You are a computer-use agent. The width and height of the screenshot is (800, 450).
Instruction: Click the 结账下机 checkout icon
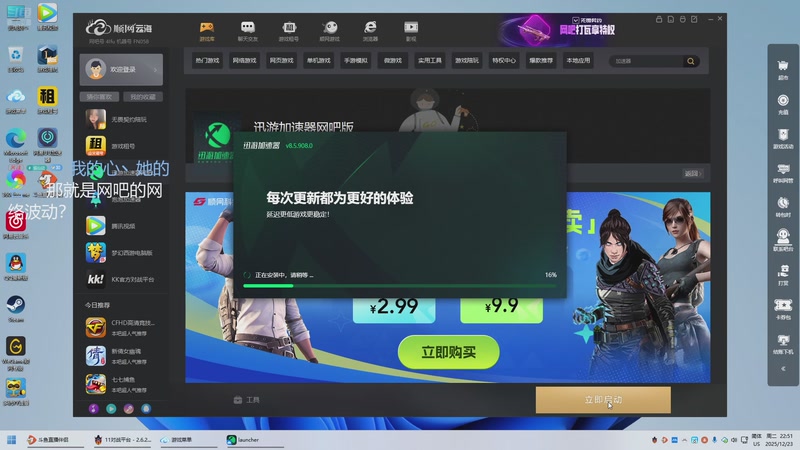pos(783,344)
